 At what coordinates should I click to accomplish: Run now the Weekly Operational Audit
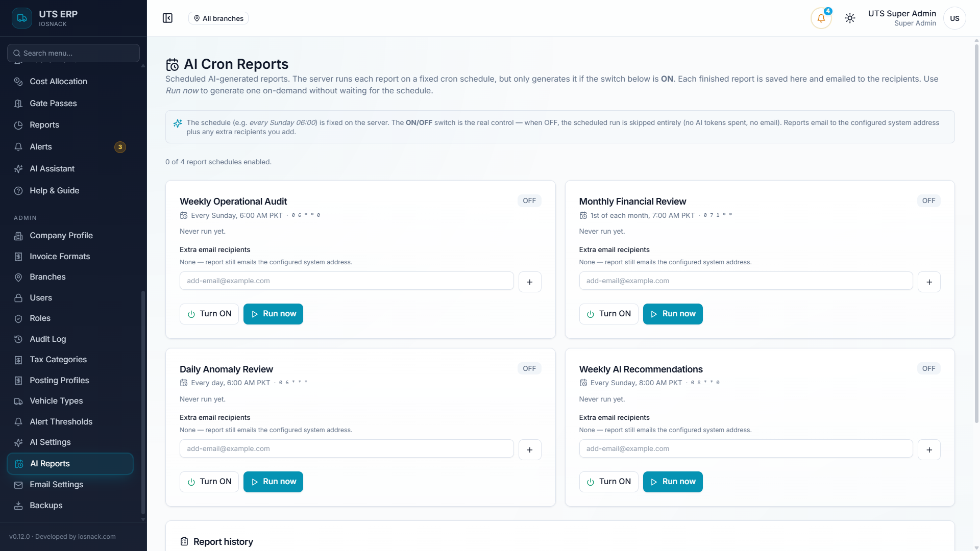point(273,314)
